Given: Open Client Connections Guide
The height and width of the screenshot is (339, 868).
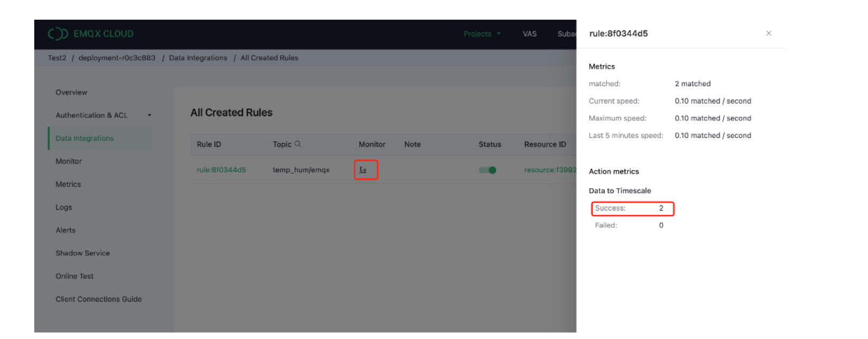Looking at the screenshot, I should (x=98, y=299).
